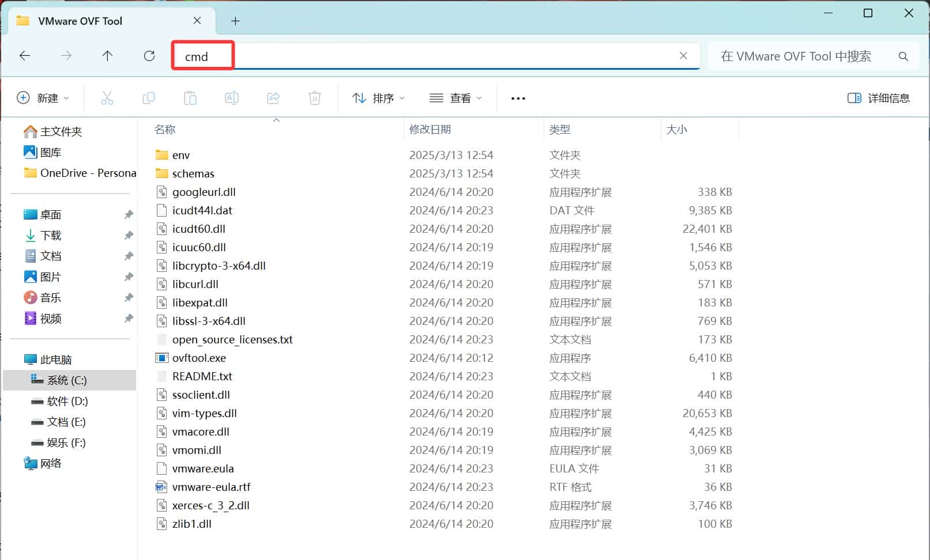Open the 下载 folder in sidebar

coord(51,235)
